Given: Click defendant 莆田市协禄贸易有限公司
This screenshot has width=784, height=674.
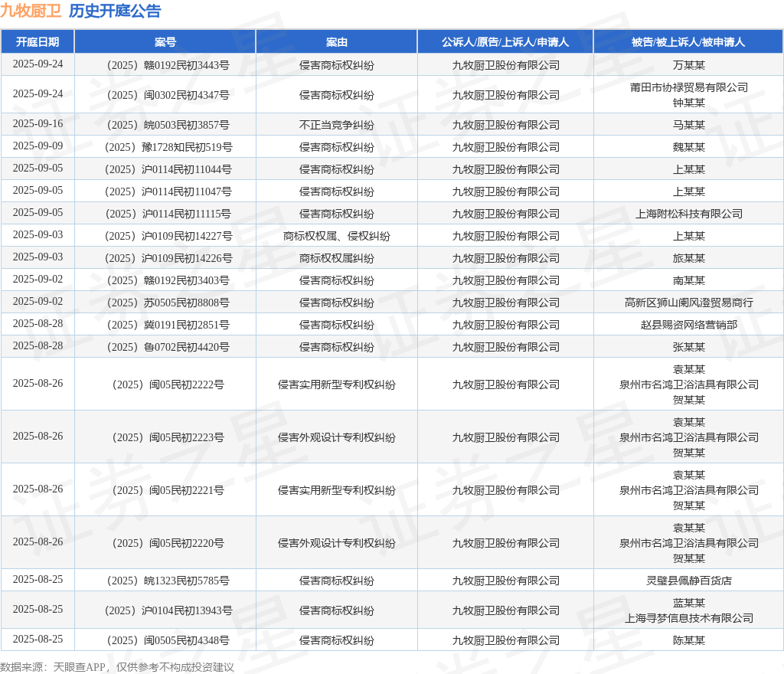Looking at the screenshot, I should (x=688, y=87).
